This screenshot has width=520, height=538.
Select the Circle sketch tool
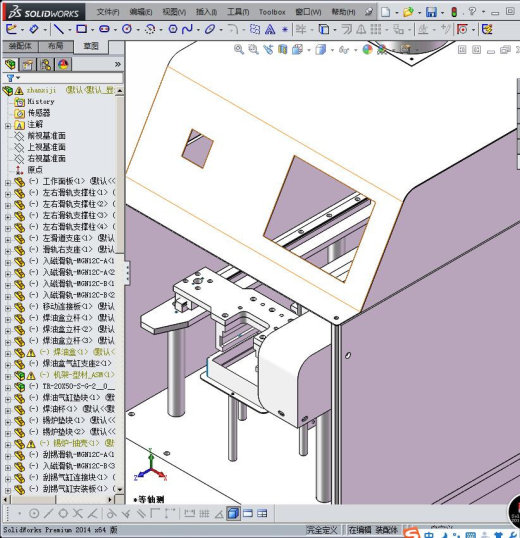127,30
